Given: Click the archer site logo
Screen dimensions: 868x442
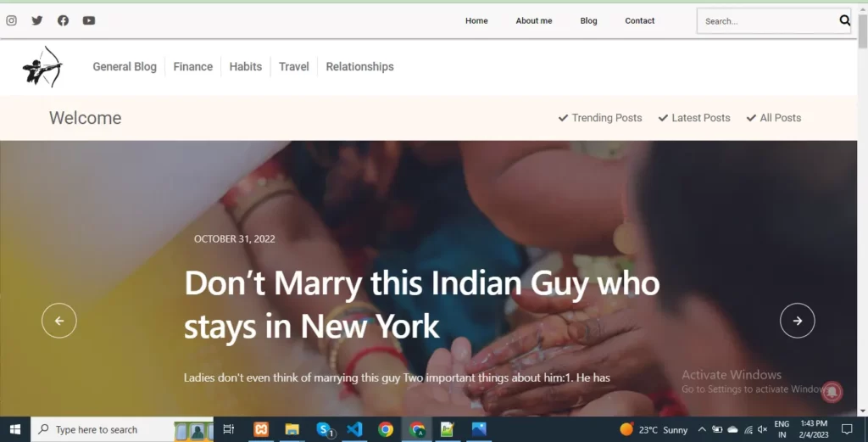Looking at the screenshot, I should coord(42,66).
